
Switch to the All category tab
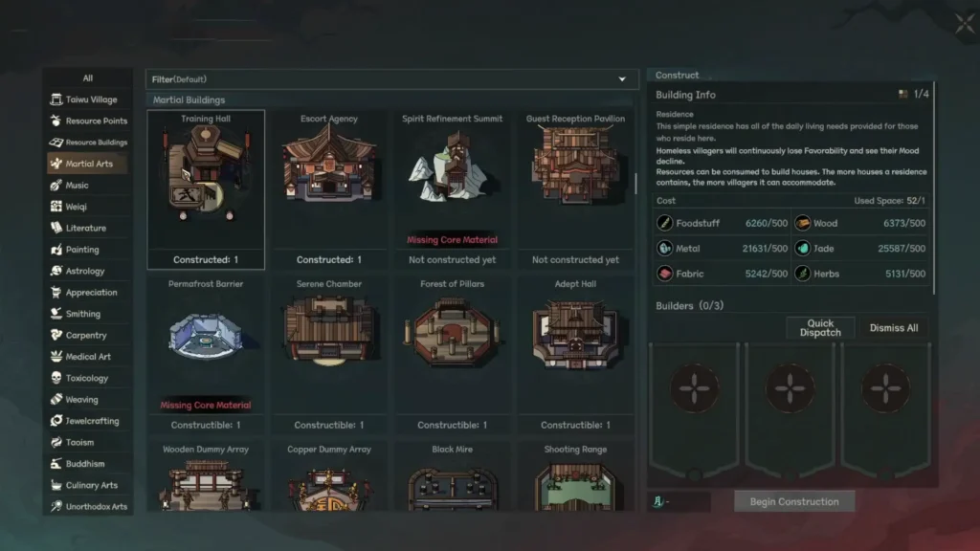pyautogui.click(x=87, y=78)
